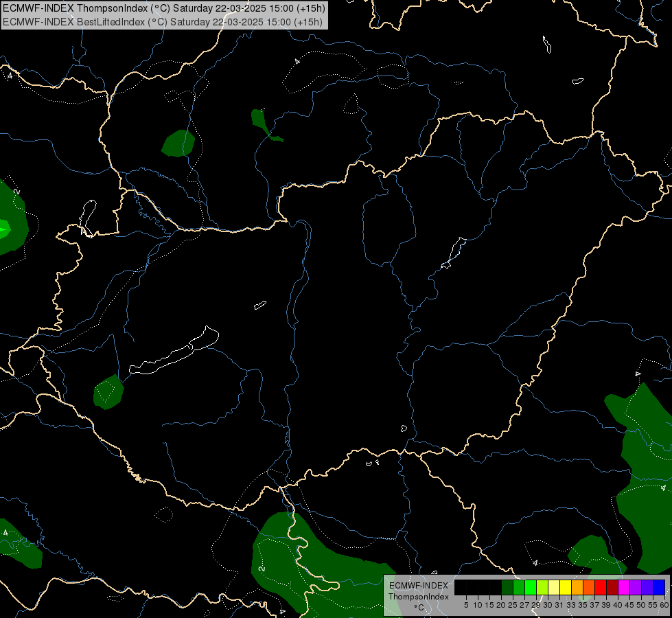Click the dark red 39–40 legend swatch

tap(612, 588)
